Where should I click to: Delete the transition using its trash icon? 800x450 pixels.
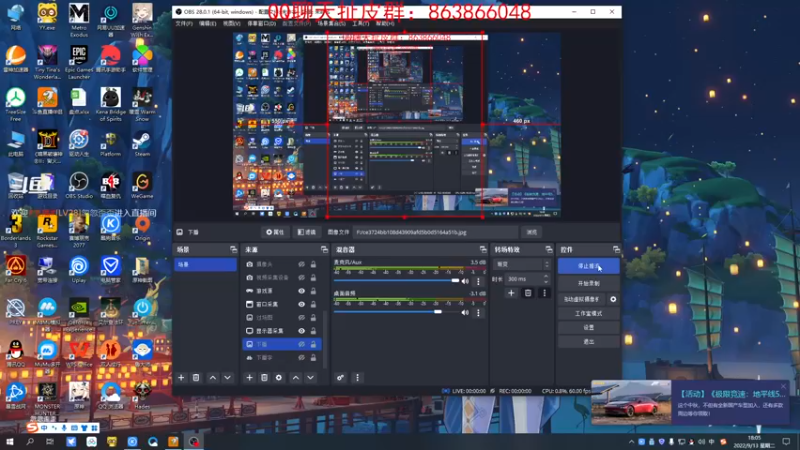[x=528, y=293]
